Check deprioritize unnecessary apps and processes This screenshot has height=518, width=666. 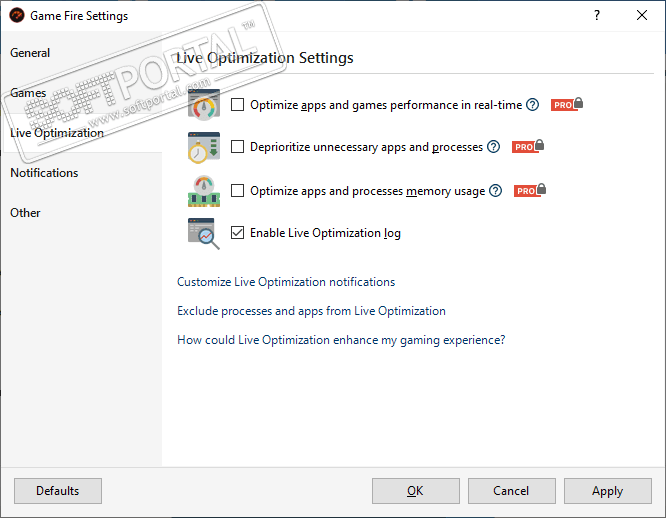tap(238, 147)
